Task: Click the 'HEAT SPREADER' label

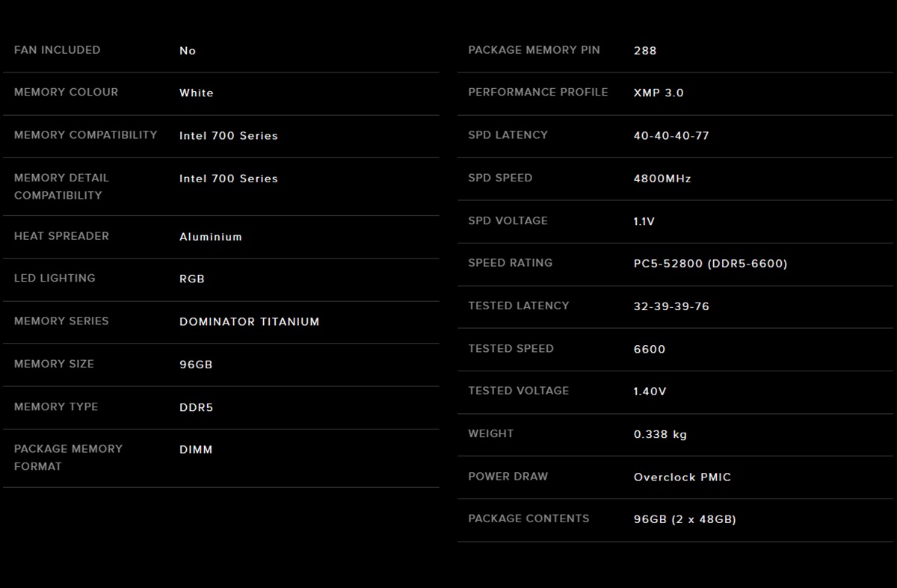Action: (61, 235)
